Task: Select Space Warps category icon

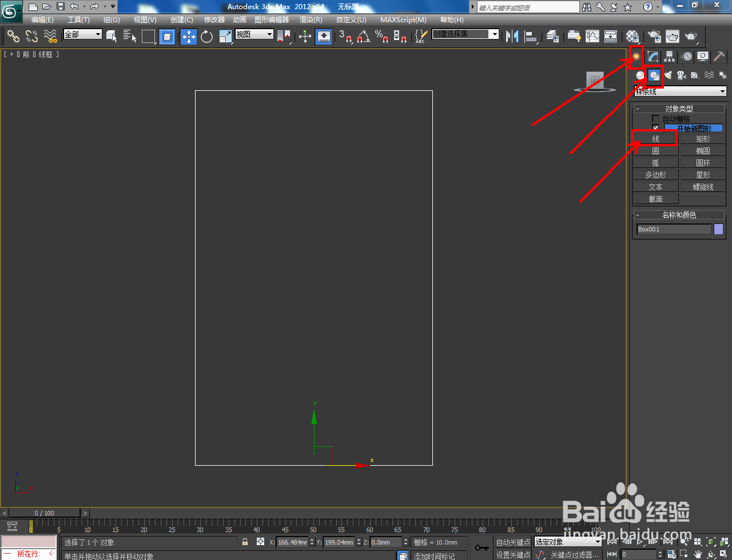Action: point(709,75)
